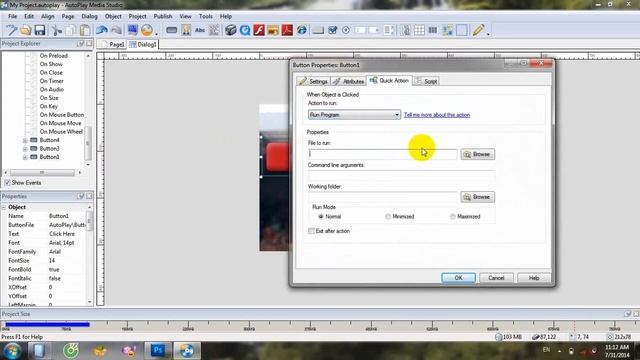Expand the Button3 tree node
Image resolution: width=640 pixels, height=360 pixels.
(x=25, y=149)
